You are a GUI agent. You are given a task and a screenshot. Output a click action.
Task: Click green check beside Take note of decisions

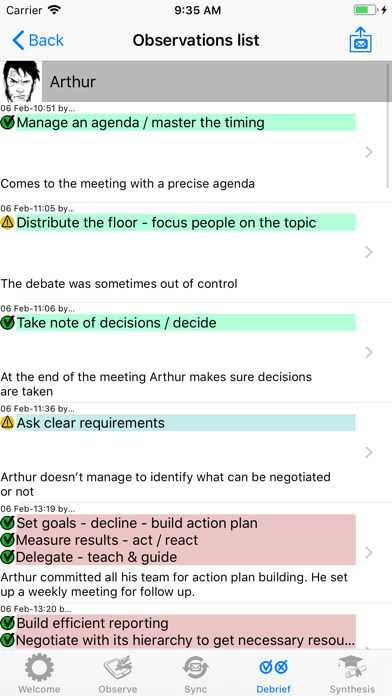click(8, 323)
